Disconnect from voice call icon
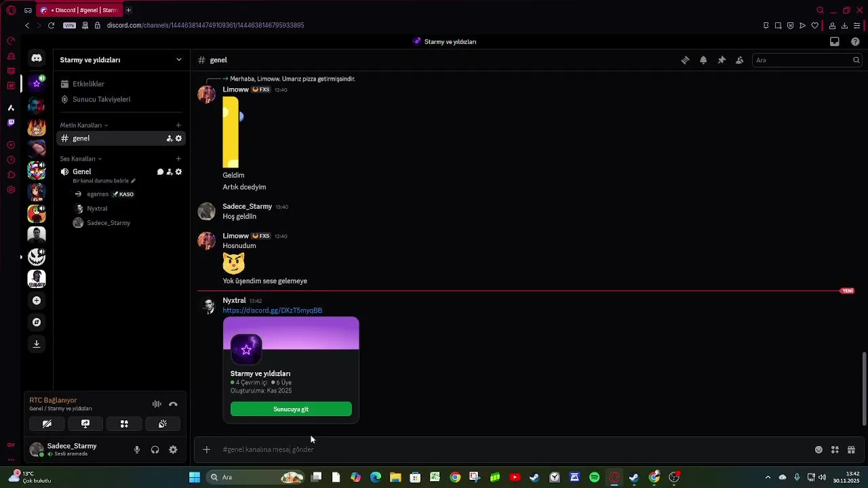Screen dimensions: 868x488 (x=173, y=404)
